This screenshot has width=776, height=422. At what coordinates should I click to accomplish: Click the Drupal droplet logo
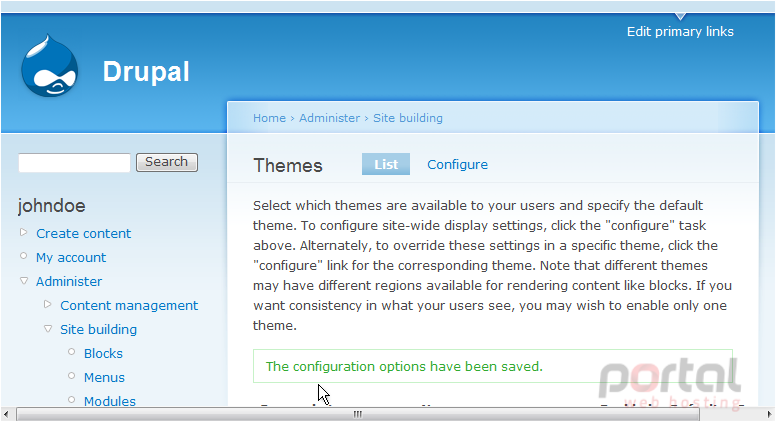49,66
